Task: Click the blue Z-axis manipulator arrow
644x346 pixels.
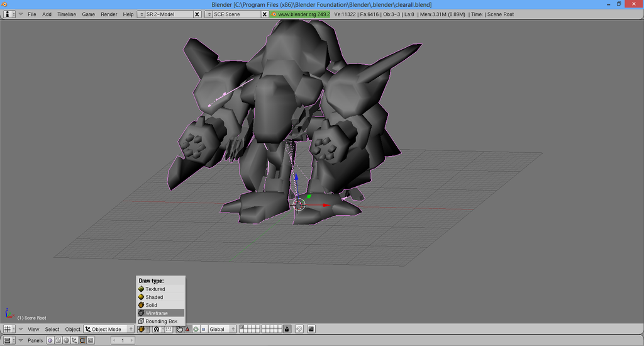Action: coord(296,177)
